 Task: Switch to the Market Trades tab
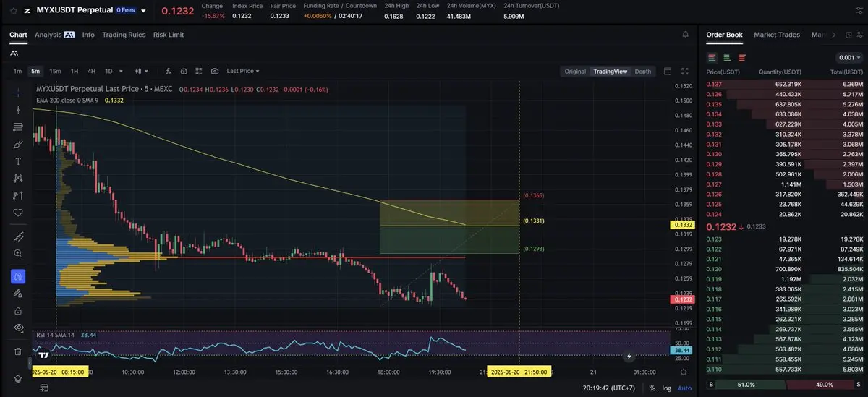pyautogui.click(x=777, y=34)
